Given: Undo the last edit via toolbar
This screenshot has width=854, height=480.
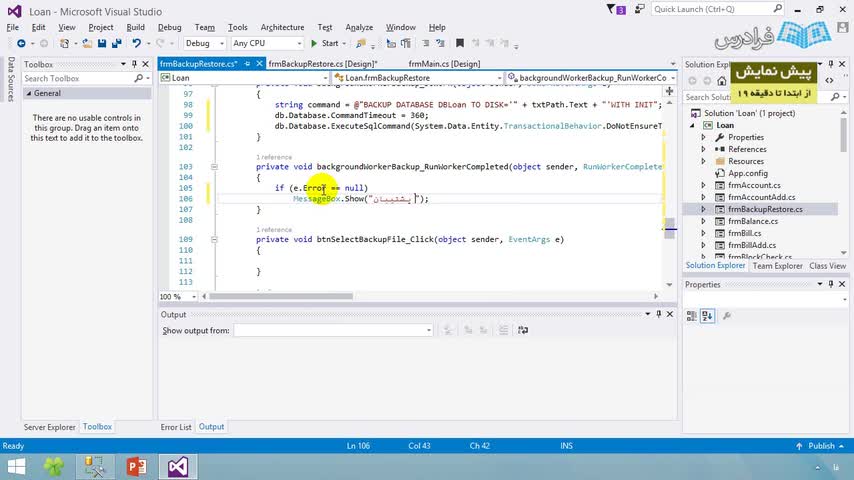Looking at the screenshot, I should click(136, 43).
